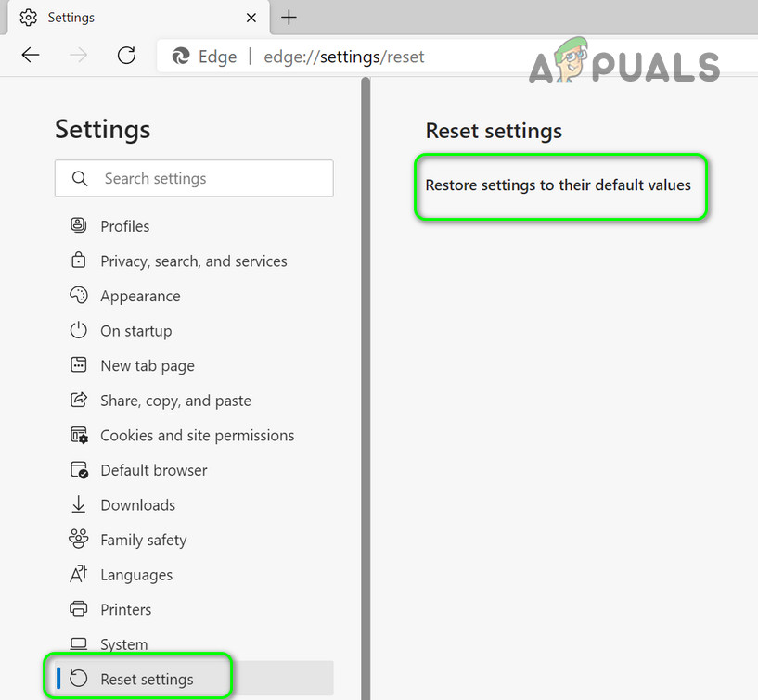Open a new tab with plus button
The image size is (758, 700).
point(289,18)
